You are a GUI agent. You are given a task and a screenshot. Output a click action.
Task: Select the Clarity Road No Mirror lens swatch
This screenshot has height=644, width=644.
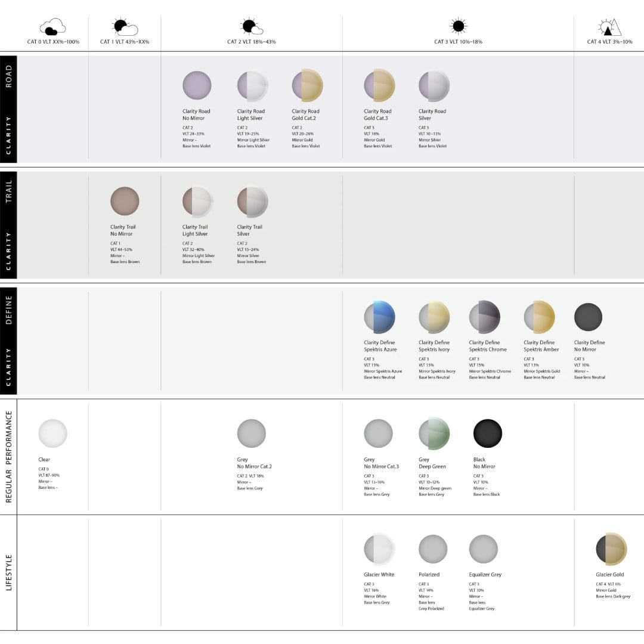point(197,85)
